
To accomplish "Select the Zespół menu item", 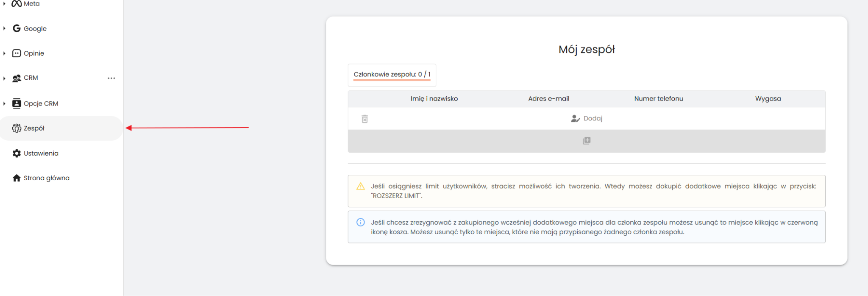I will (x=34, y=128).
